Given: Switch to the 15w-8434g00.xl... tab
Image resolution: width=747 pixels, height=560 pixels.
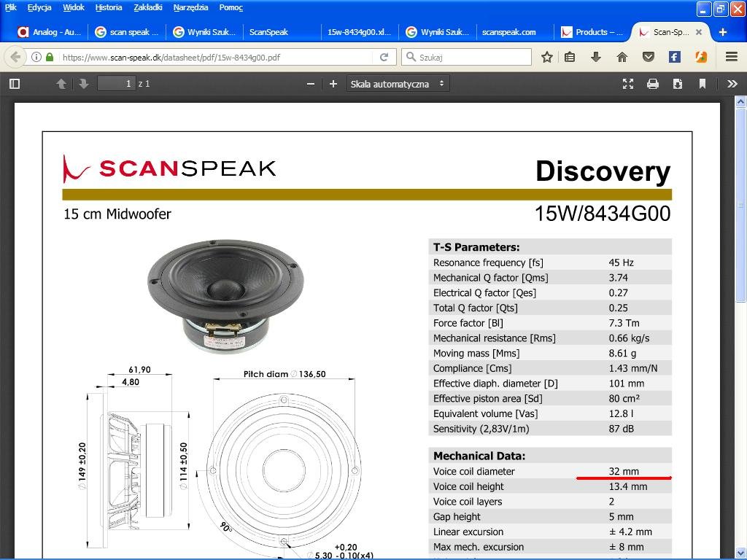Looking at the screenshot, I should pos(359,32).
